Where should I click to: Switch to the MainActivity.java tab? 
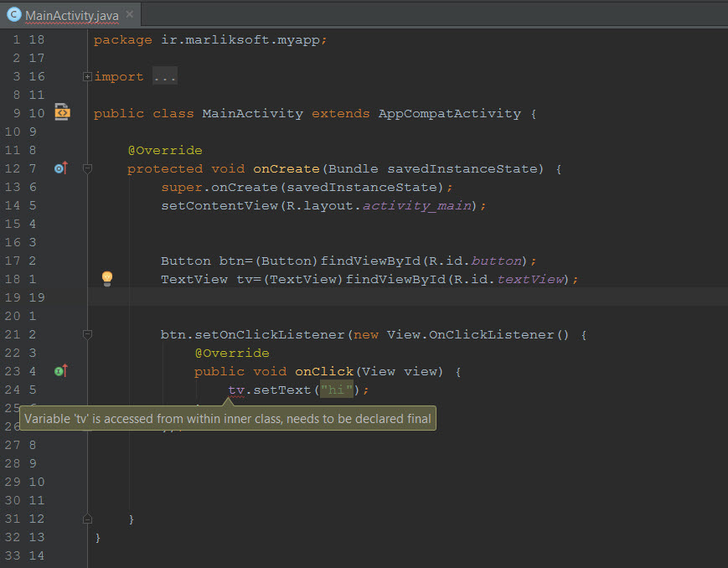[71, 15]
